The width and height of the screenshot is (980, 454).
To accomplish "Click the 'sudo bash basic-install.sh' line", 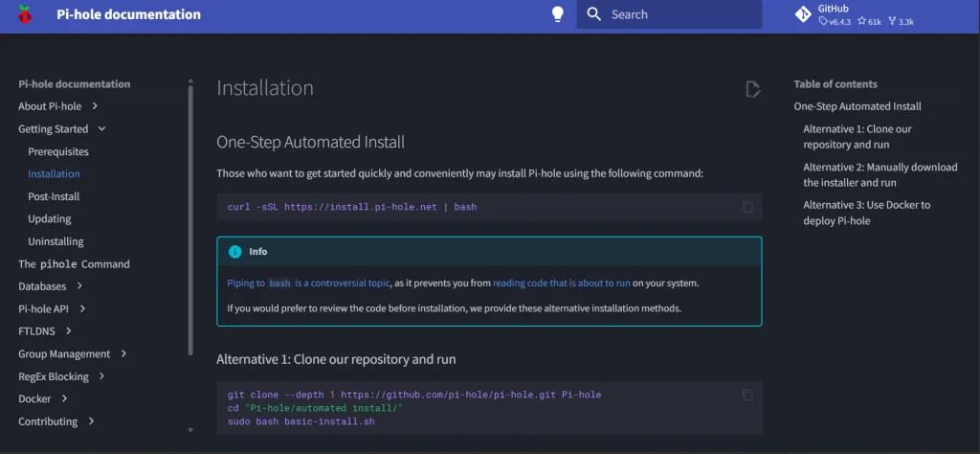I will click(301, 421).
